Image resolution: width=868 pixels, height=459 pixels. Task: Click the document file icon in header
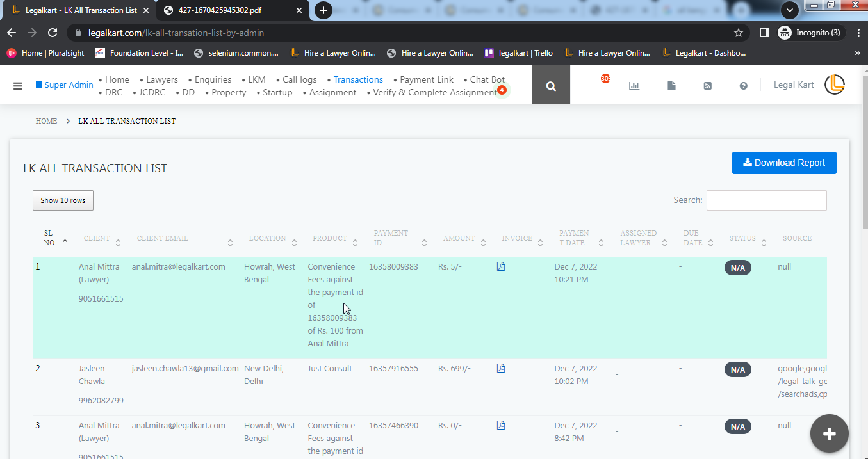click(671, 85)
